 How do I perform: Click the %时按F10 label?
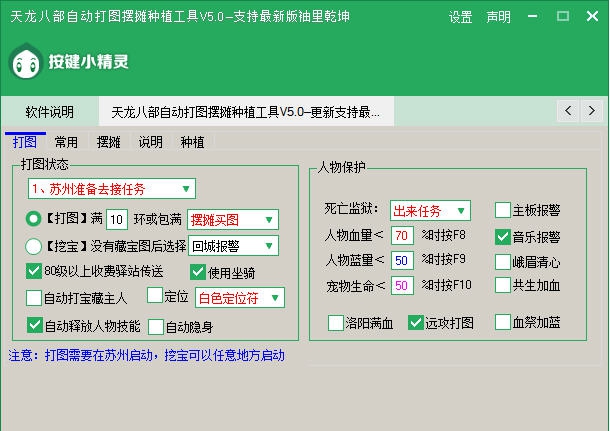point(447,285)
